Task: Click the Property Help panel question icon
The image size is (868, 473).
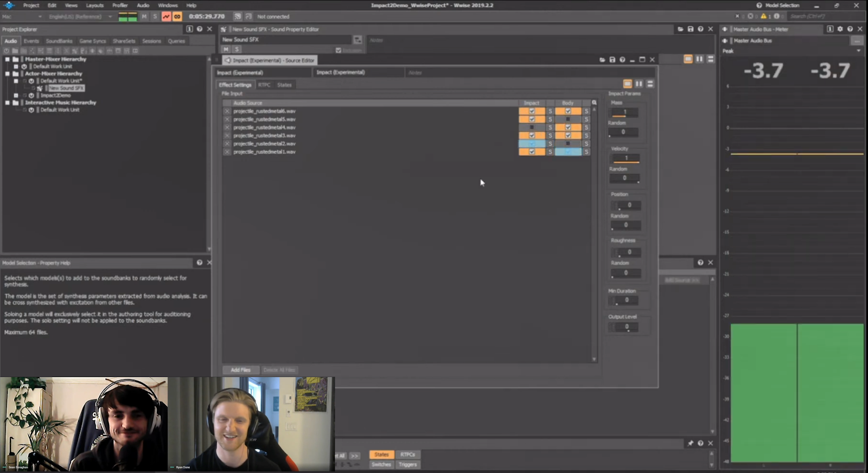Action: pos(200,263)
